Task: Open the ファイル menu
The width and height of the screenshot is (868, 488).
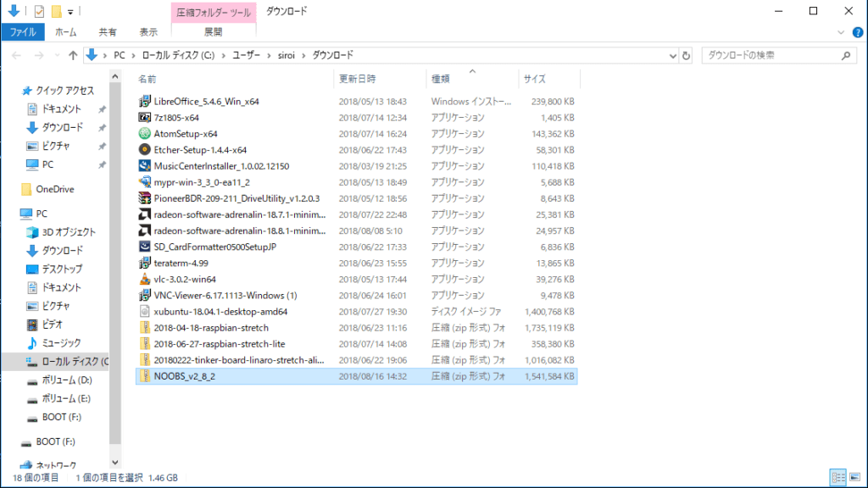Action: click(x=22, y=32)
